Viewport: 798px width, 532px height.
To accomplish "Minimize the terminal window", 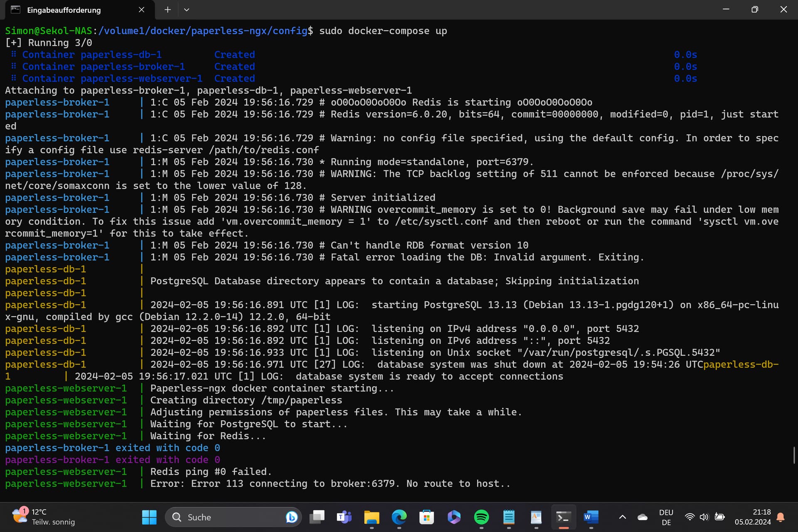I will point(726,9).
